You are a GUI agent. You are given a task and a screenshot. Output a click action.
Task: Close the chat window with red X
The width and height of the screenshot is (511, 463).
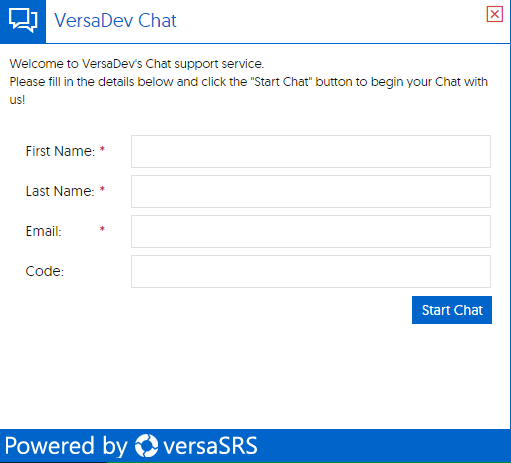tap(495, 14)
